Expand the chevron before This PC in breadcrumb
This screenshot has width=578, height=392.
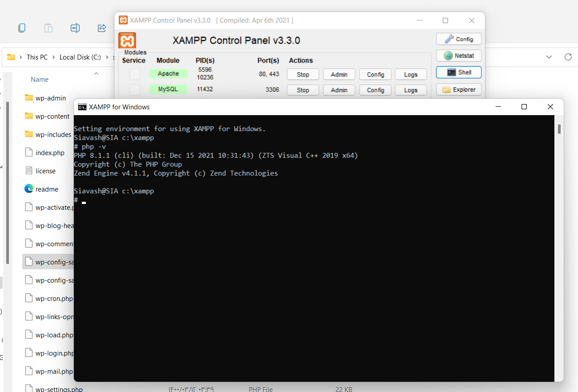pos(20,57)
